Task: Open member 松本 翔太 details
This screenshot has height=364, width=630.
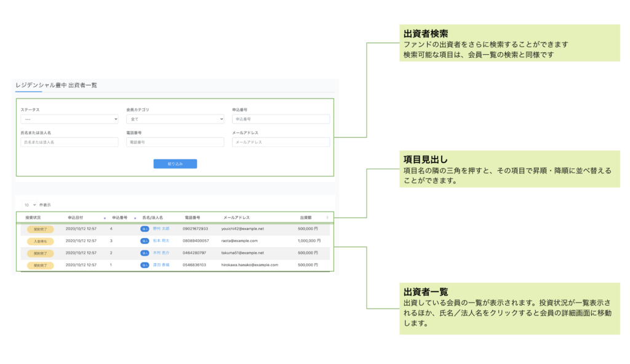Action: pos(161,241)
